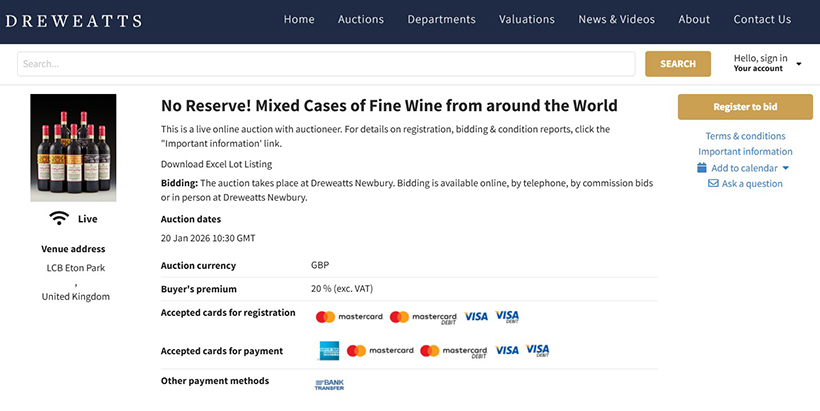The height and width of the screenshot is (411, 820).
Task: Go to the Contact Us page
Action: point(762,19)
